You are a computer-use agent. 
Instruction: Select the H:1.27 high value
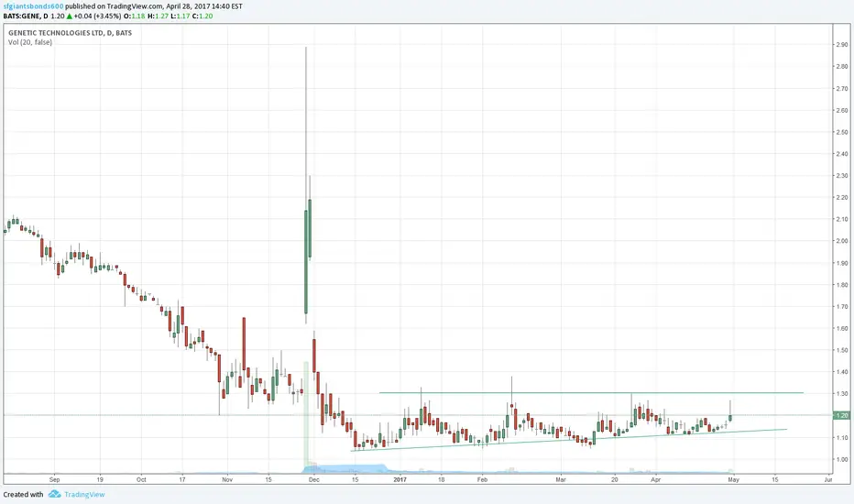tap(158, 16)
